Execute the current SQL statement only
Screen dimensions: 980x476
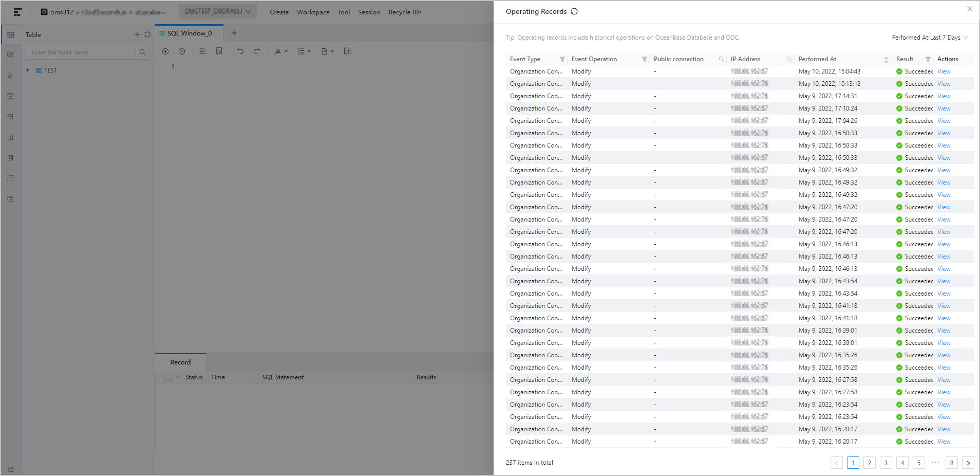[182, 51]
